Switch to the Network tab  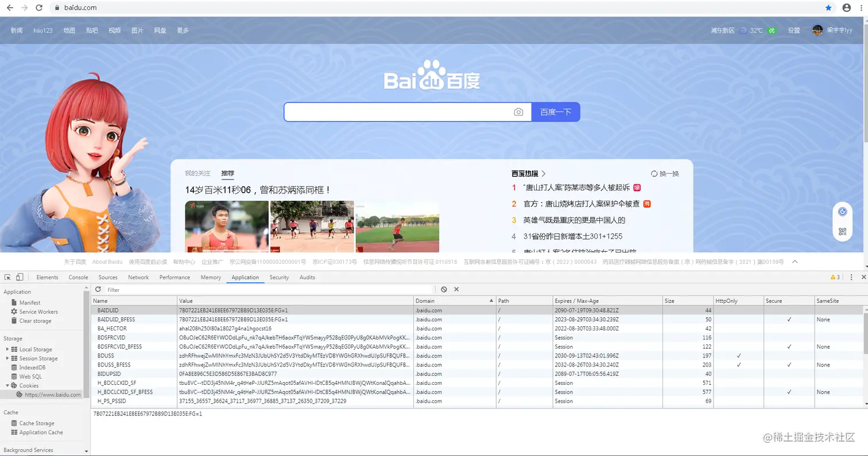click(138, 277)
